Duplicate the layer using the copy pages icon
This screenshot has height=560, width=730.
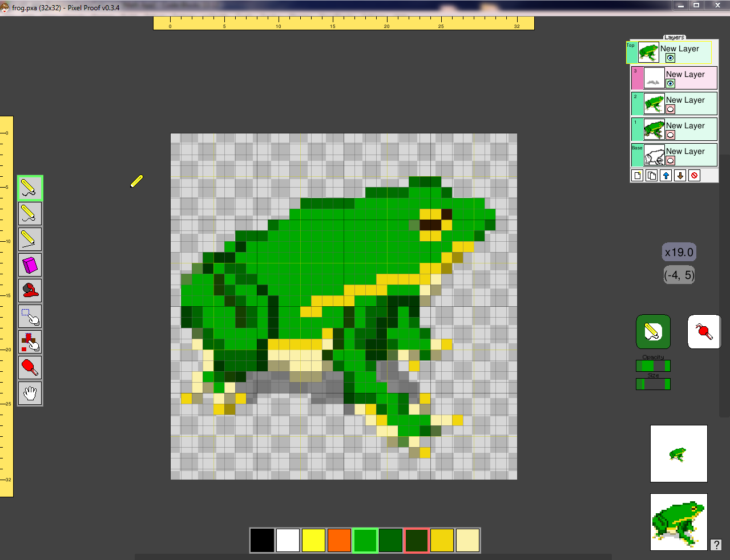(x=651, y=176)
